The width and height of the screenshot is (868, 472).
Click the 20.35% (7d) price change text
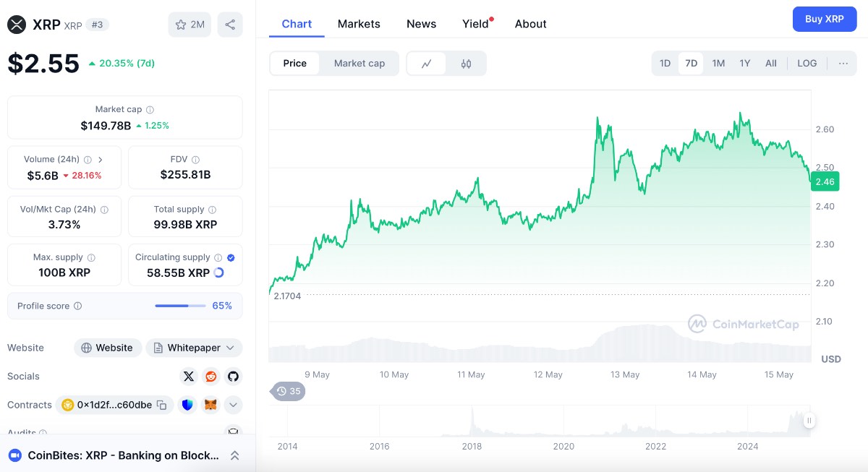coord(127,63)
